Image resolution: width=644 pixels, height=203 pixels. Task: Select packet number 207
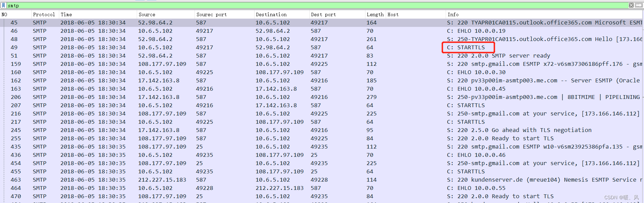point(15,105)
